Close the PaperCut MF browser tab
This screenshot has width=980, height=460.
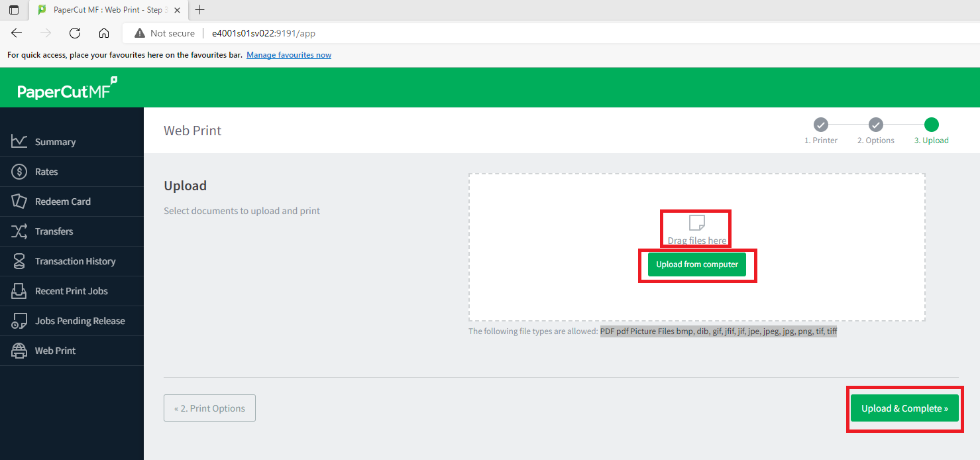pyautogui.click(x=177, y=10)
